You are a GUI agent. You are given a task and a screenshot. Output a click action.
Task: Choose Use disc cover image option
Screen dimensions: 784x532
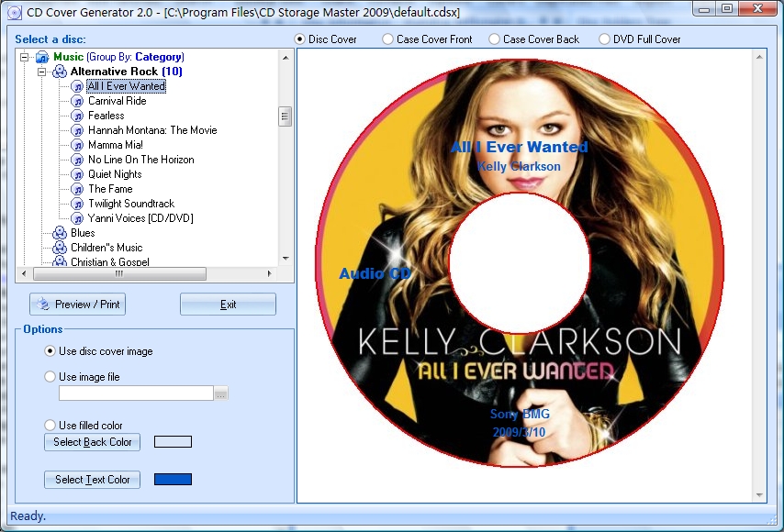click(50, 351)
